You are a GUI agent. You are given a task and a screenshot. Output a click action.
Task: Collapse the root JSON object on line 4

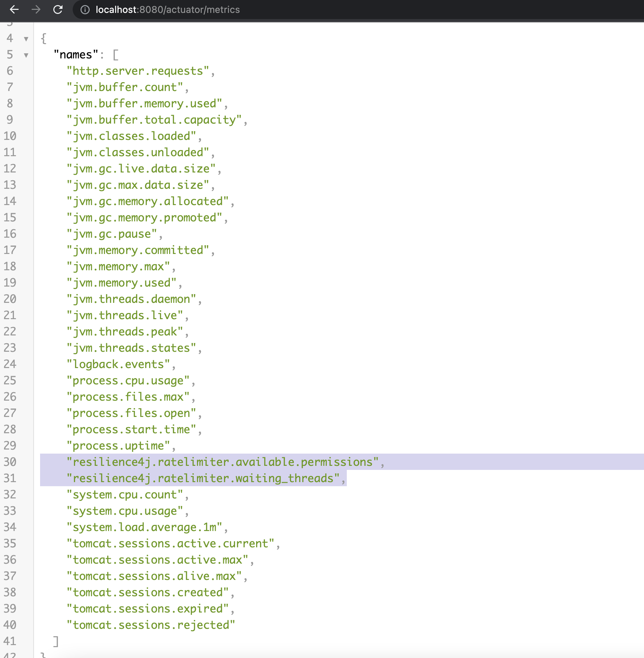[x=26, y=39]
